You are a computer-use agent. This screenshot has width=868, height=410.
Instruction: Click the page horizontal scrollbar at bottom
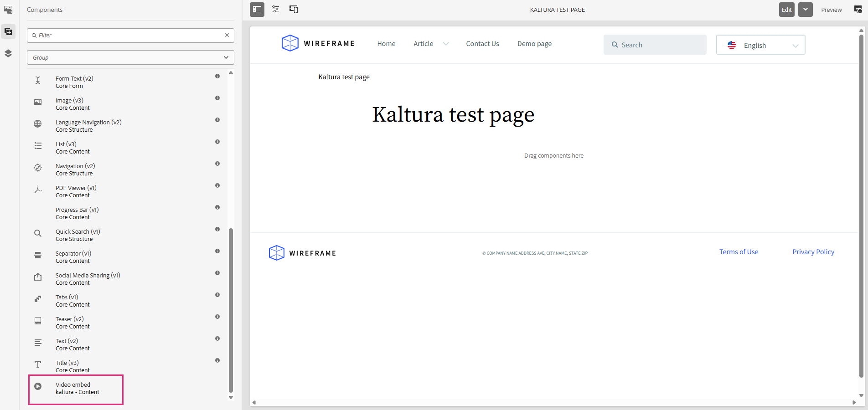[x=554, y=402]
